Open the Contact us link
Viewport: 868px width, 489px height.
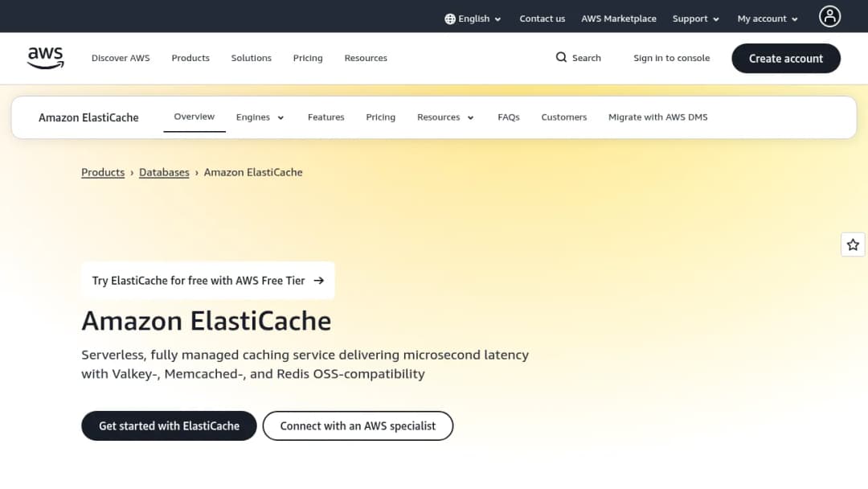(542, 18)
